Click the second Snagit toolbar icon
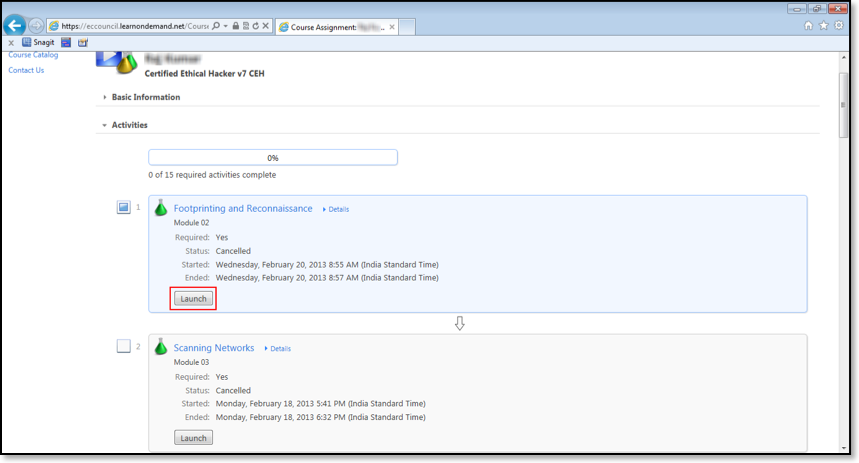Screen dimensions: 859x463 [x=66, y=42]
